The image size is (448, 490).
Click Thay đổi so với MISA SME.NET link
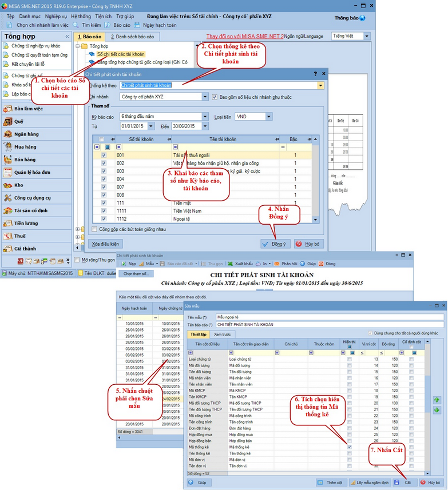245,37
